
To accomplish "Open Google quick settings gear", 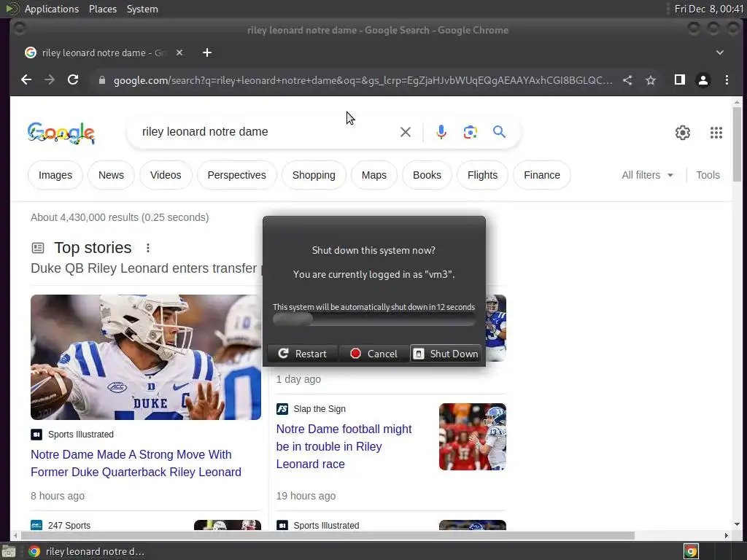I will (x=683, y=133).
